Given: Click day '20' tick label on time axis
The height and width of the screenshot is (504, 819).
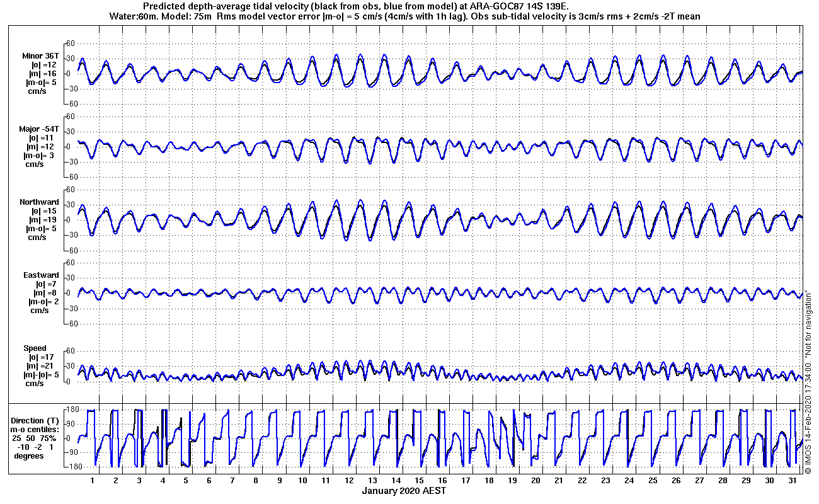Looking at the screenshot, I should pyautogui.click(x=536, y=481).
